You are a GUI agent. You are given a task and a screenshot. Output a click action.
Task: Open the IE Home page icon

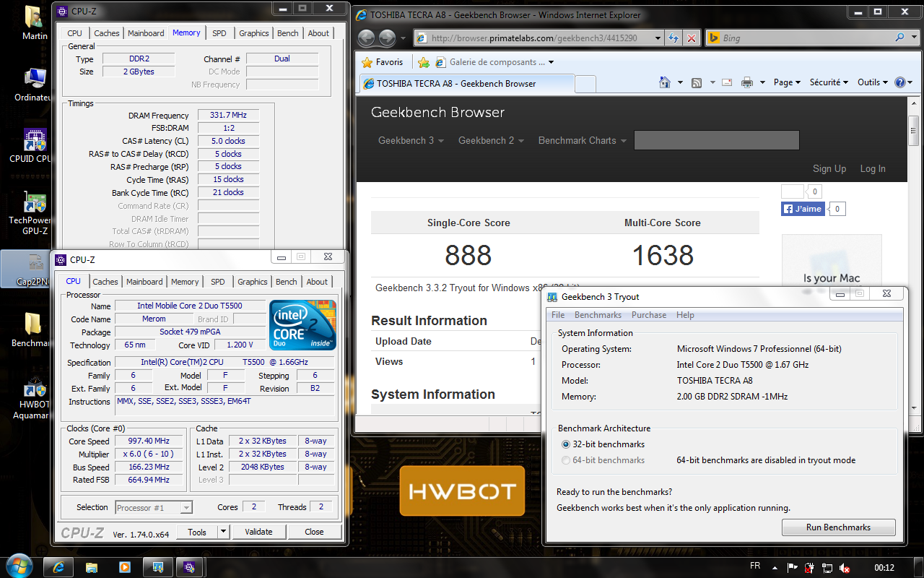pyautogui.click(x=665, y=82)
